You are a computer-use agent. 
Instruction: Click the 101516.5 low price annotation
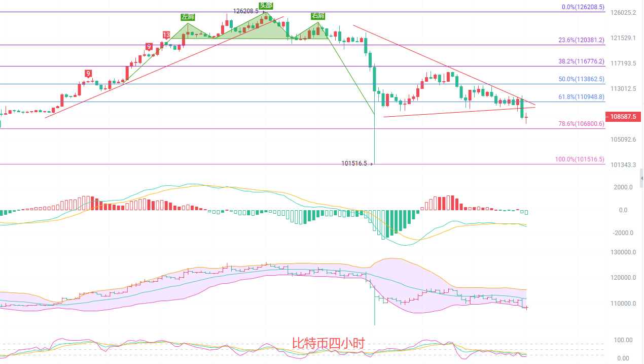pyautogui.click(x=354, y=163)
